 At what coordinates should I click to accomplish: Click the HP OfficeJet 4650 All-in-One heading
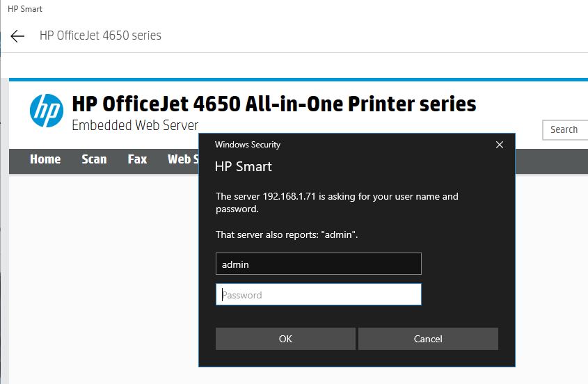[x=274, y=104]
